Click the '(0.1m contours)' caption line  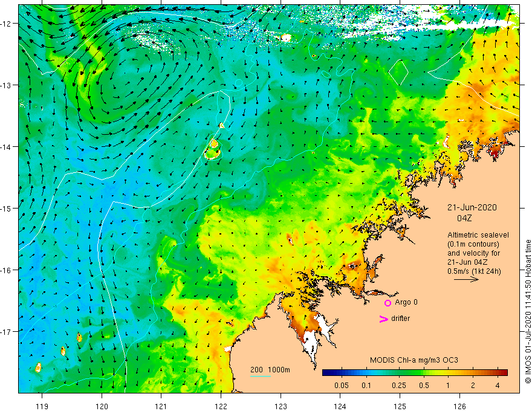click(473, 244)
